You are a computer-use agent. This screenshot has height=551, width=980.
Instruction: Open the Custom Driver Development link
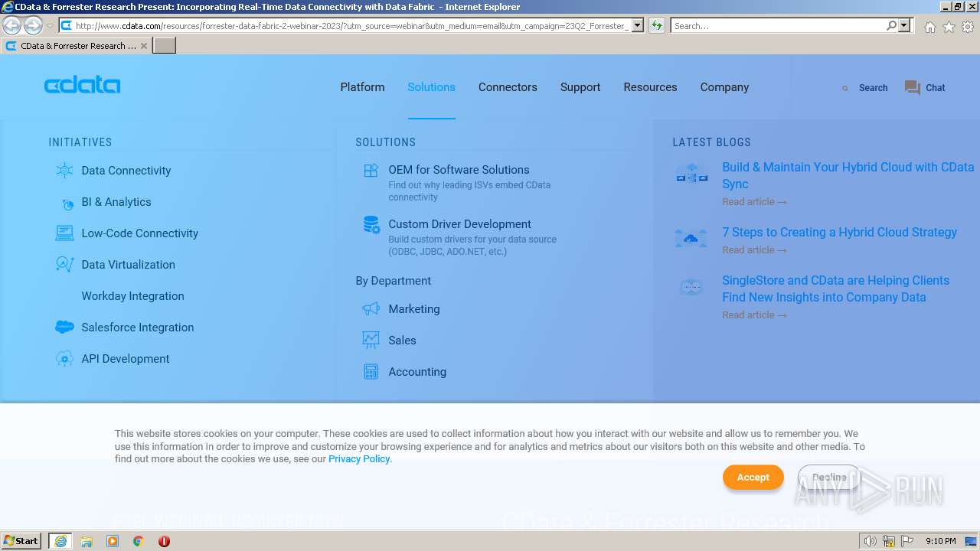pos(459,224)
